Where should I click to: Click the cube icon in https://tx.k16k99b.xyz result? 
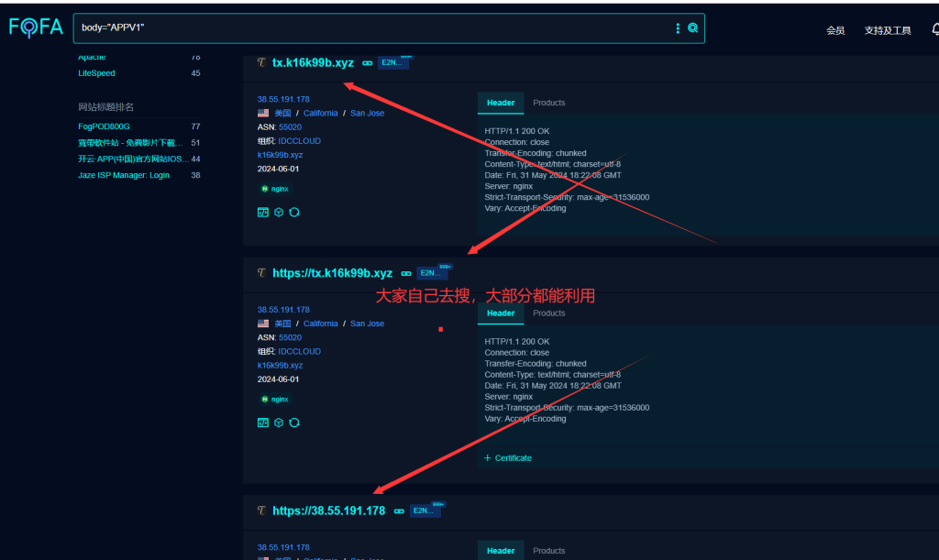[x=279, y=423]
